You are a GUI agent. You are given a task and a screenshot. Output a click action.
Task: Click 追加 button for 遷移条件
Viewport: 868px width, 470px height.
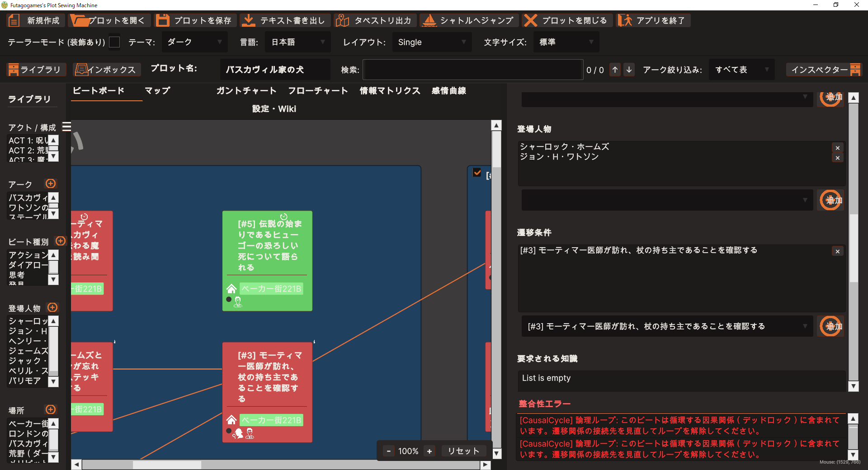click(x=831, y=326)
